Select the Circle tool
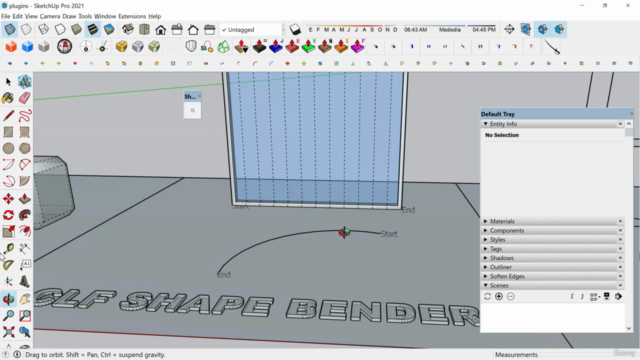The height and width of the screenshot is (360, 640). pos(8,148)
